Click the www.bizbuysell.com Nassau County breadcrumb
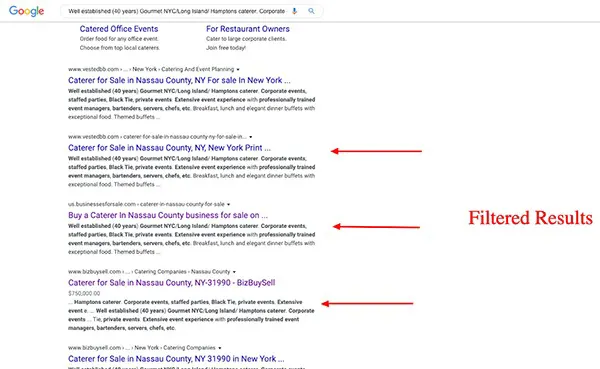600x369 pixels. pos(149,271)
